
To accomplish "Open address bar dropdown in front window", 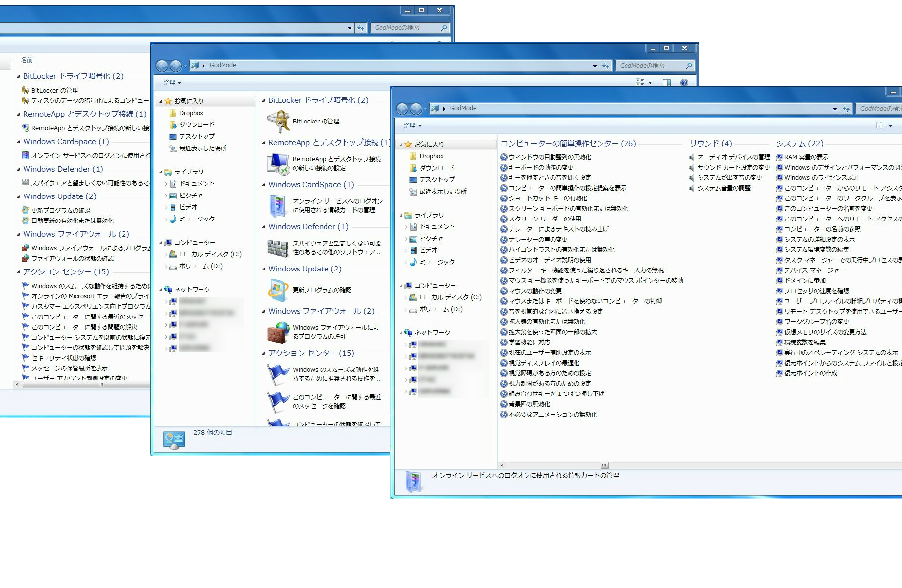I will pos(835,109).
